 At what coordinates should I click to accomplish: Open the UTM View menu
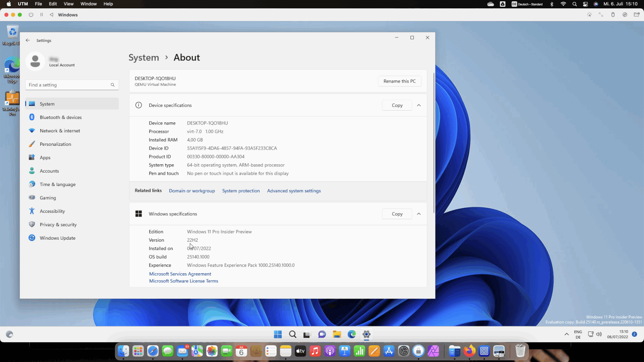(x=68, y=4)
